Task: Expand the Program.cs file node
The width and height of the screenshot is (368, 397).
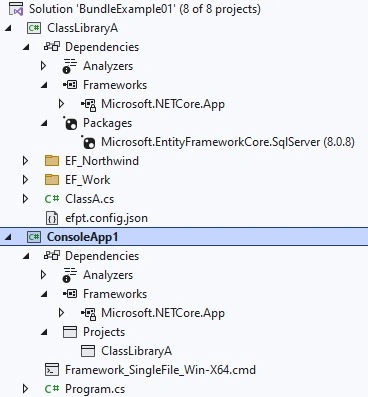Action: [x=25, y=389]
